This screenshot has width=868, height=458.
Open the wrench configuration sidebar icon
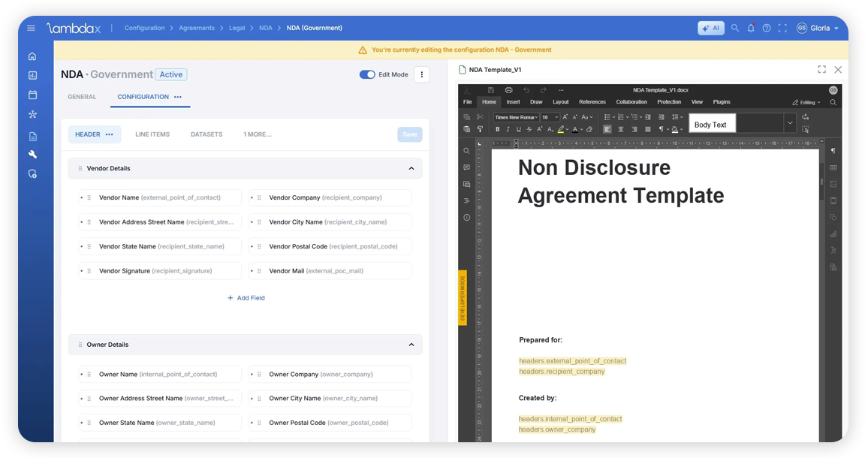click(x=32, y=155)
